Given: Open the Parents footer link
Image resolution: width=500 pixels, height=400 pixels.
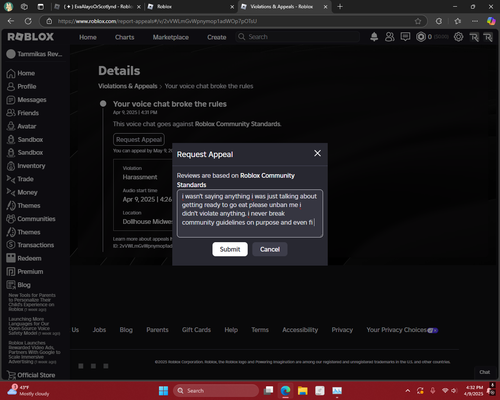Looking at the screenshot, I should [157, 330].
